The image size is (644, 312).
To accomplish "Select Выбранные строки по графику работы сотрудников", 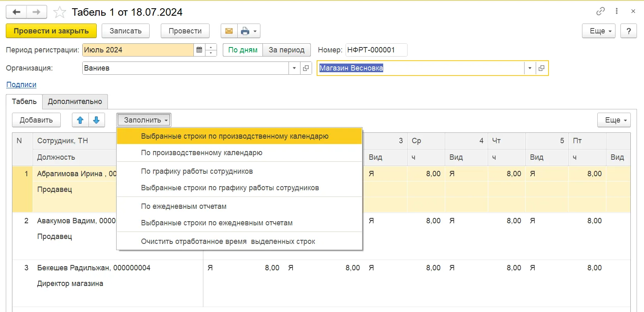I will [239, 188].
